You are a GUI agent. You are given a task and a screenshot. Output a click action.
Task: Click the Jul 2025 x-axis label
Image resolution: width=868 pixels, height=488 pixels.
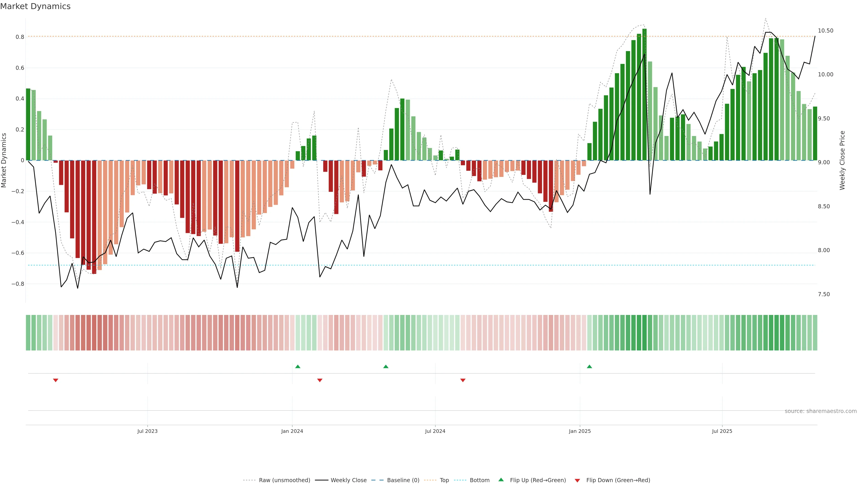pyautogui.click(x=722, y=431)
